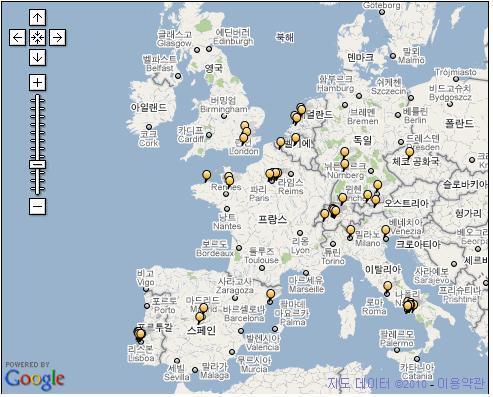Viewport: 493px width, 397px height.
Task: Select the top yellow marker in the Netherlands
Action: [x=301, y=109]
